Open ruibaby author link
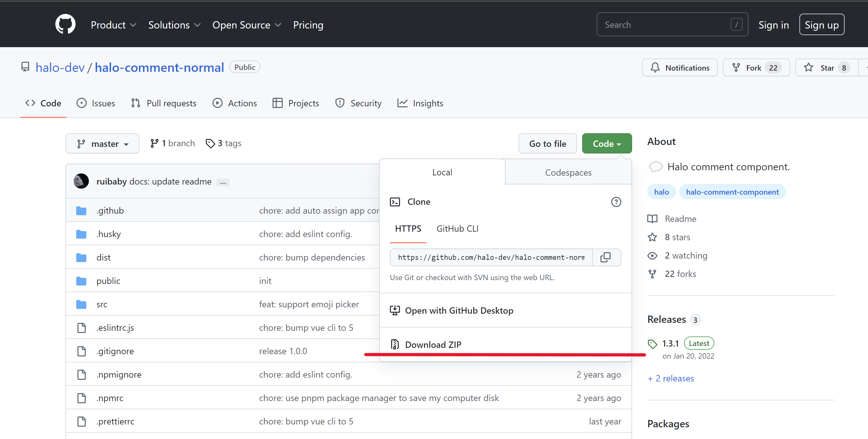The image size is (868, 439). coord(112,181)
